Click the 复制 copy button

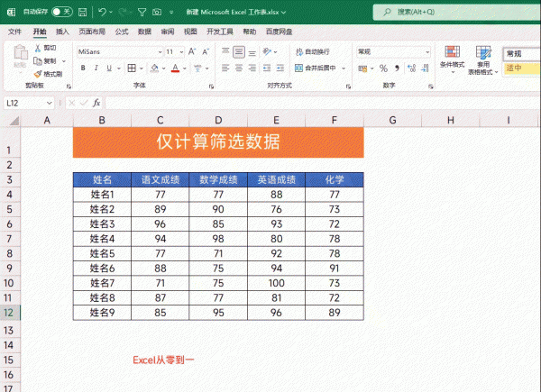[46, 61]
